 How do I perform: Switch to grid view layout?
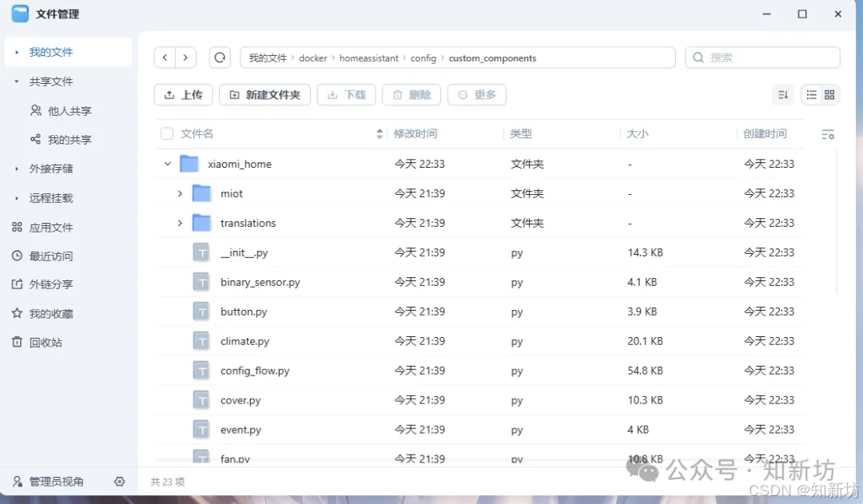click(829, 94)
